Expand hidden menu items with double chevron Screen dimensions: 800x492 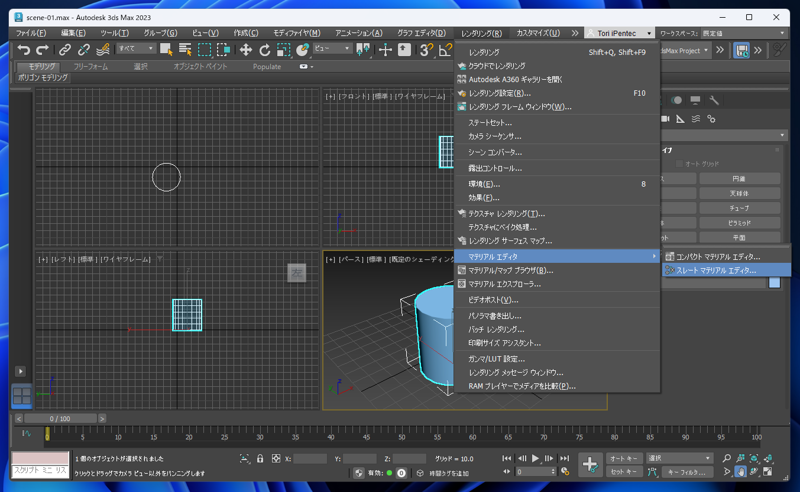[x=575, y=33]
